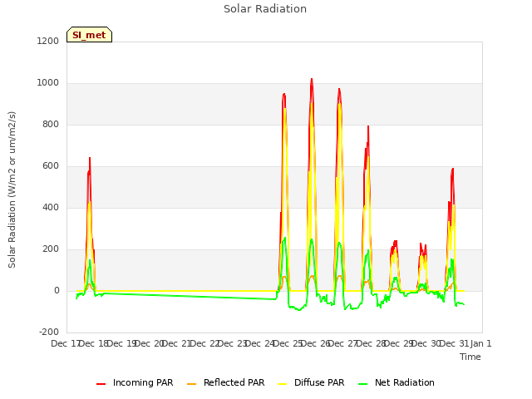Click the Incoming PAR legend label
This screenshot has width=532, height=399.
143,382
